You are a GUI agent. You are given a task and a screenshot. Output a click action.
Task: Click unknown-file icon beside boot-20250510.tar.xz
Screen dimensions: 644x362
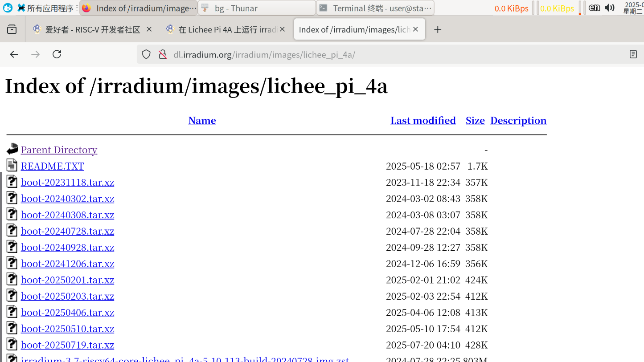(12, 328)
